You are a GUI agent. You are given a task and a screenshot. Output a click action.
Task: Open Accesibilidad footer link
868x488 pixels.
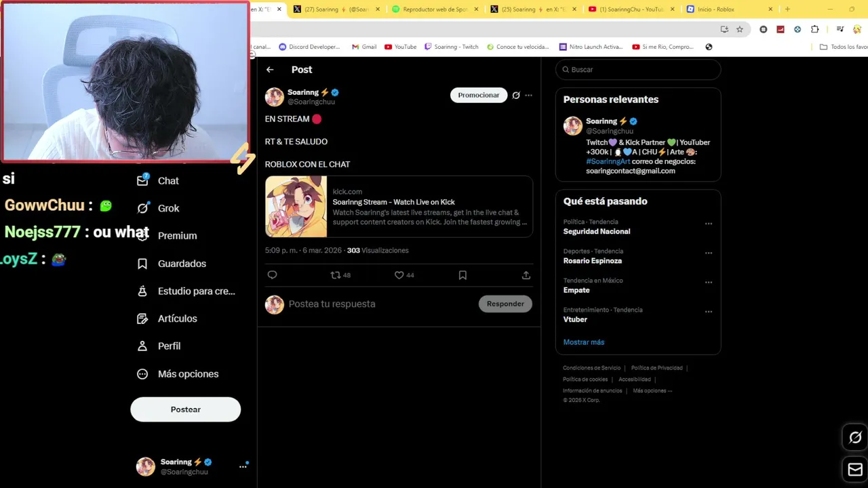pos(635,380)
